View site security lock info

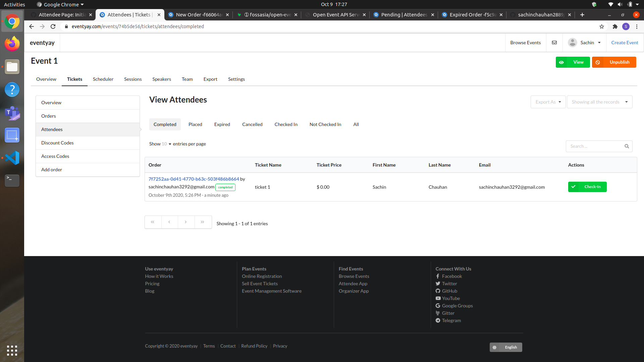66,26
